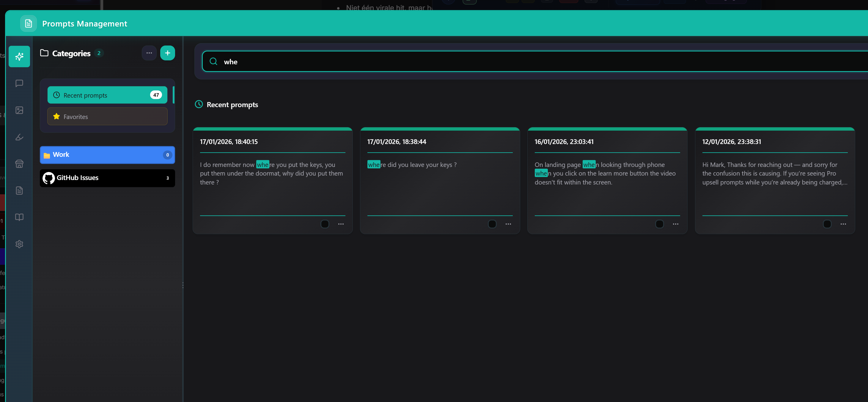Toggle selection on the 12/01/2026 prompt card
868x402 pixels.
point(827,224)
